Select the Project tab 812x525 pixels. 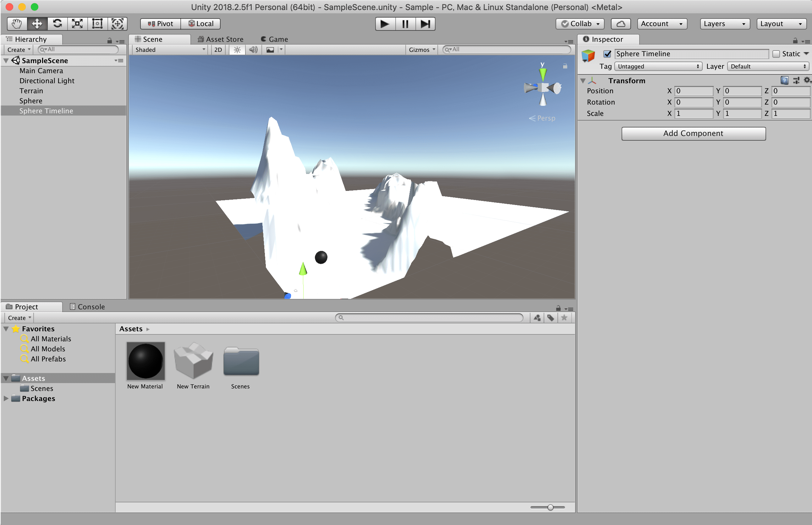tap(32, 307)
